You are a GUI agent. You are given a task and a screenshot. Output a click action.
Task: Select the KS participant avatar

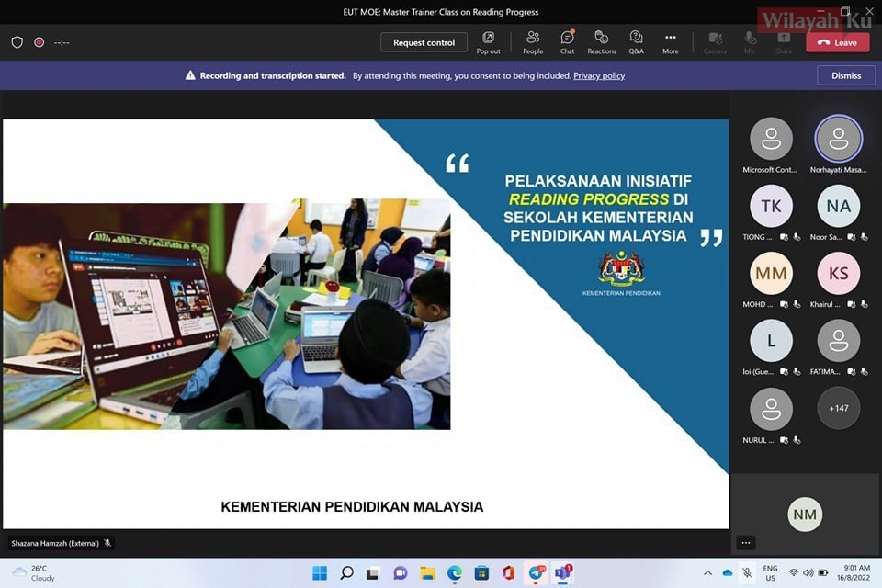tap(838, 274)
